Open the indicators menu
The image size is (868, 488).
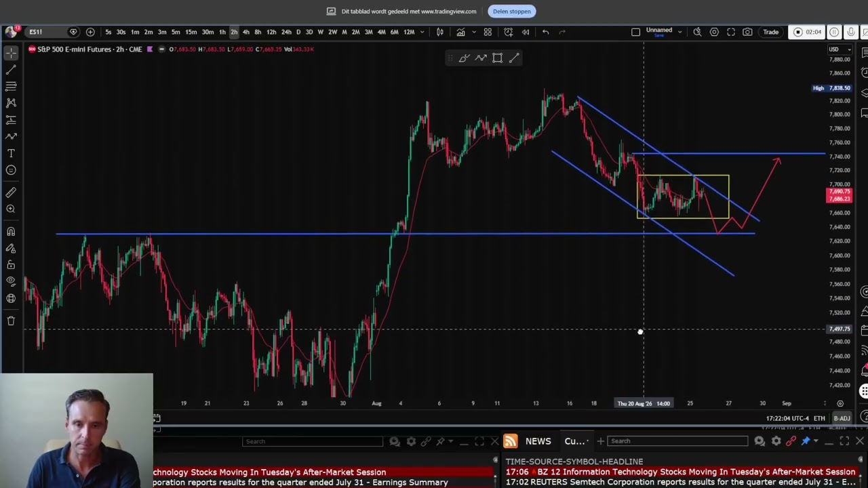460,32
